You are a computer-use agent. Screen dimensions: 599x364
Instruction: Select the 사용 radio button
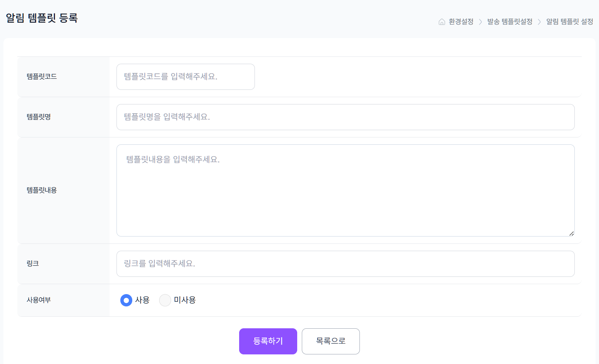coord(126,300)
